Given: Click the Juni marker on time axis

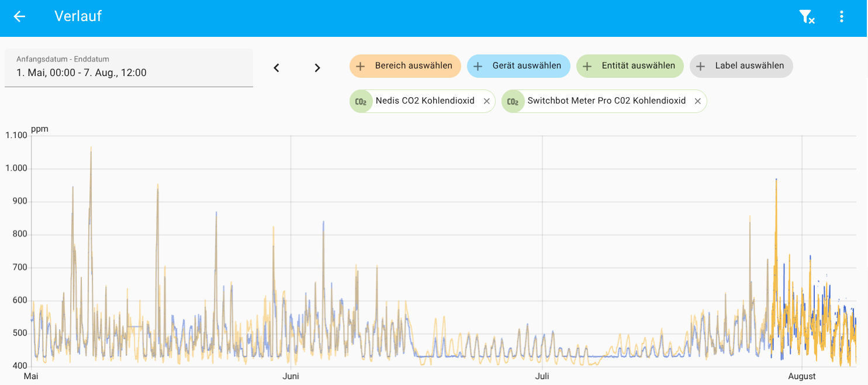Looking at the screenshot, I should click(291, 376).
